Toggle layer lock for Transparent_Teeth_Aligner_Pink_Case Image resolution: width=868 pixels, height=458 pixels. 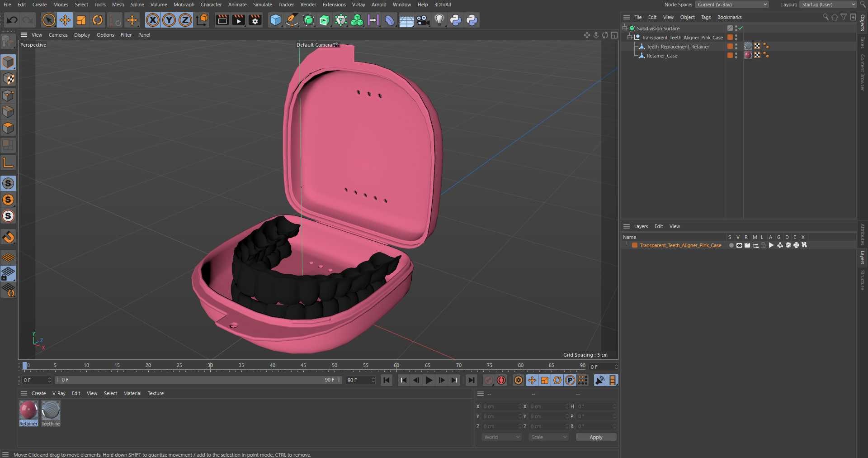click(763, 245)
